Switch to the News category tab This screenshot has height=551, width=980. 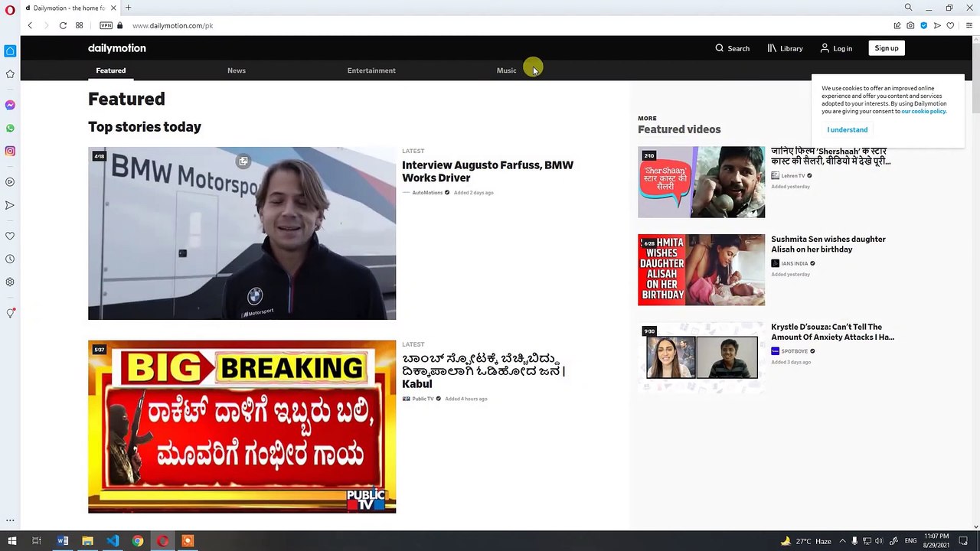(237, 70)
